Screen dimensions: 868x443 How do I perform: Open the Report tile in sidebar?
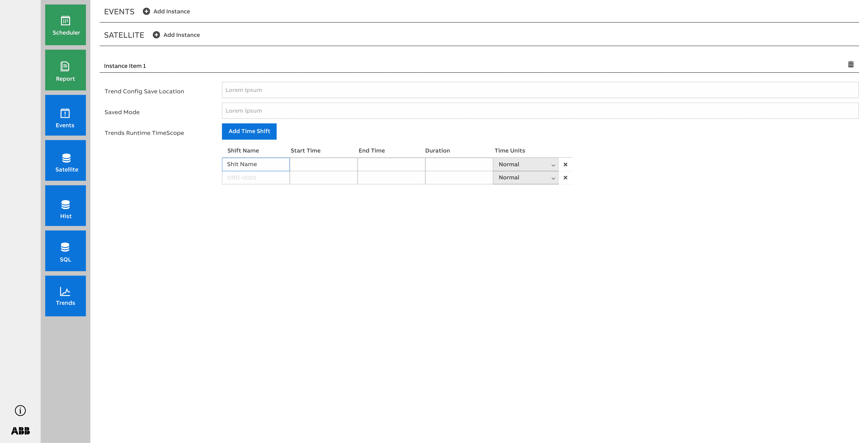(x=65, y=70)
